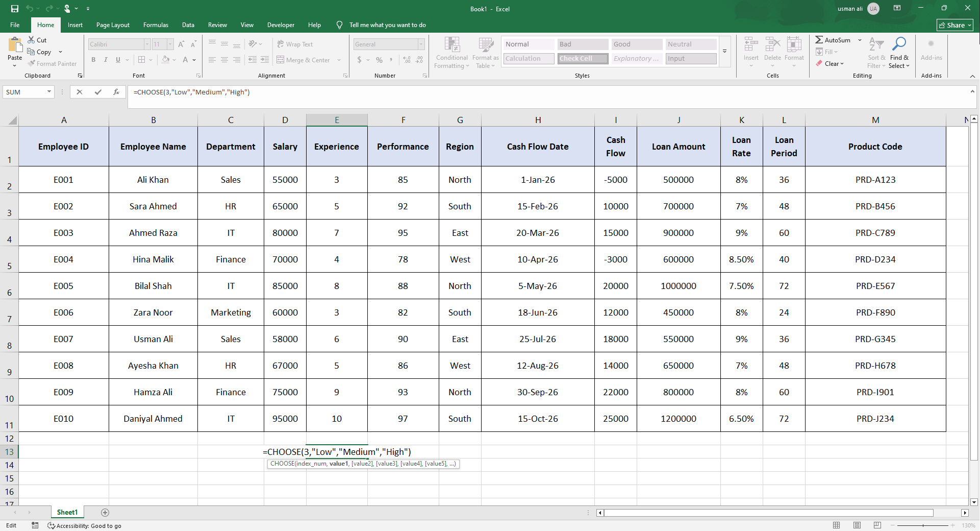Select Normal view in status bar
The width and height of the screenshot is (980, 531).
pyautogui.click(x=837, y=525)
